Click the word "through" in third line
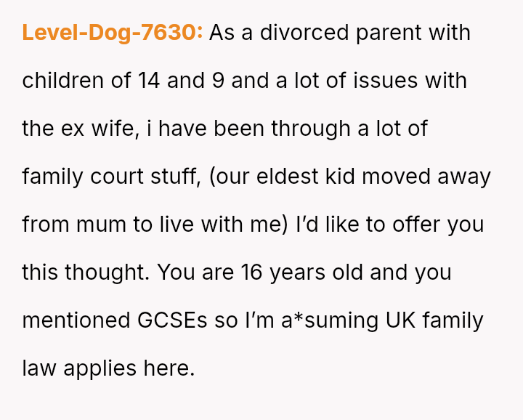This screenshot has height=420, width=523. click(311, 129)
